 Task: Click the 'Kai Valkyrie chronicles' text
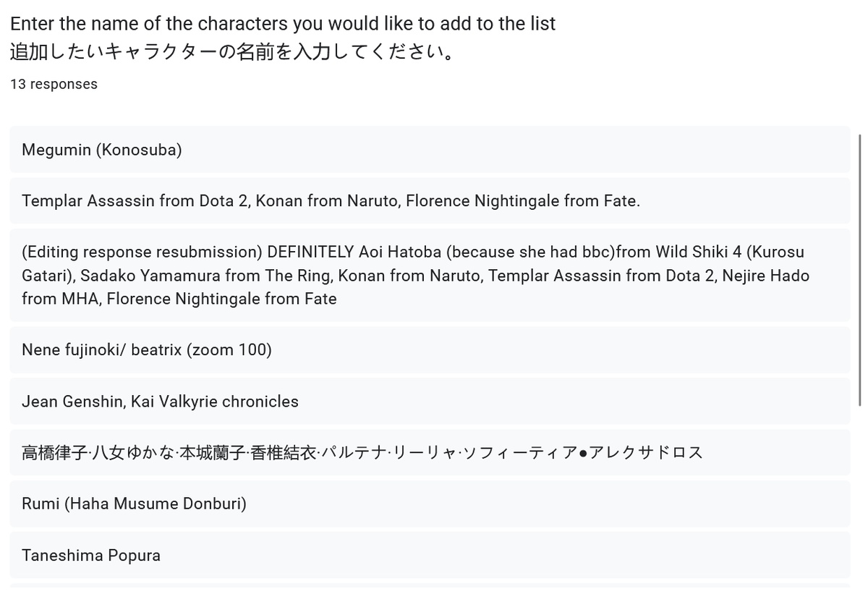pyautogui.click(x=214, y=402)
